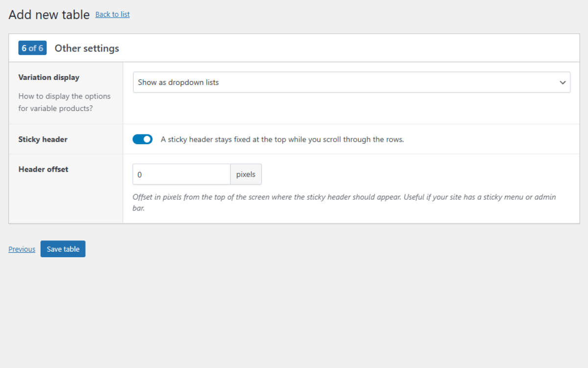This screenshot has width=588, height=368.
Task: Click the Other settings section heading
Action: tap(87, 48)
